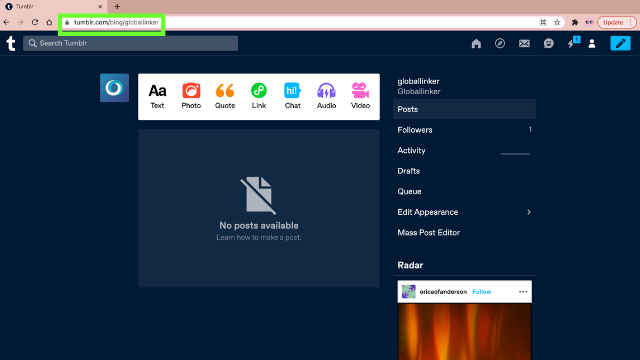640x360 pixels.
Task: Open the dashboard Home icon
Action: 476,43
